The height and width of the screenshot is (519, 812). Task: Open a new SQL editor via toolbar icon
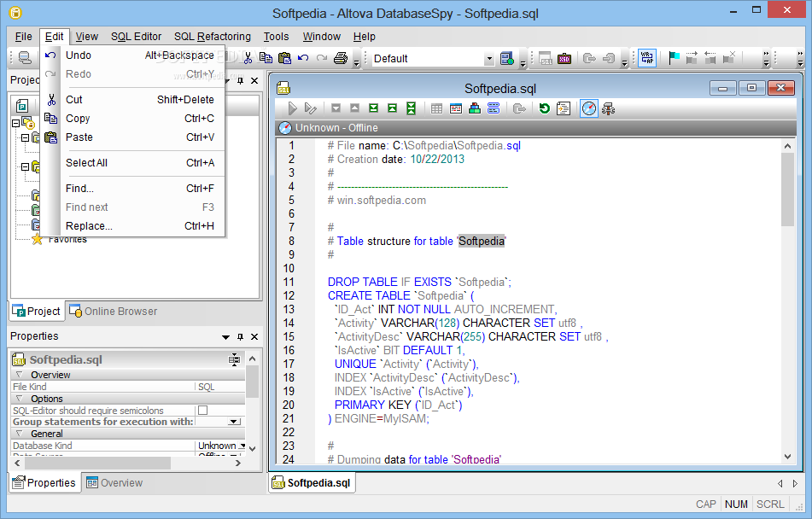click(x=546, y=59)
